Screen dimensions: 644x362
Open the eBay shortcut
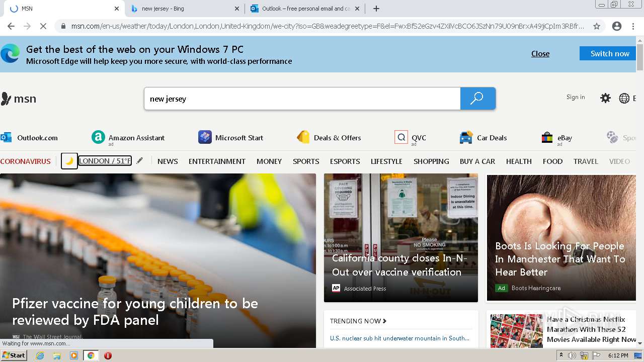556,138
